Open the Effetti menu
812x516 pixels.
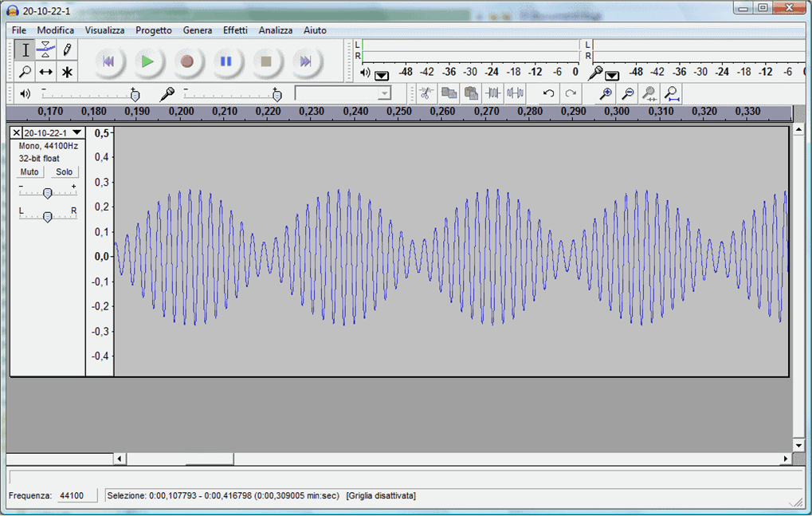click(x=235, y=30)
